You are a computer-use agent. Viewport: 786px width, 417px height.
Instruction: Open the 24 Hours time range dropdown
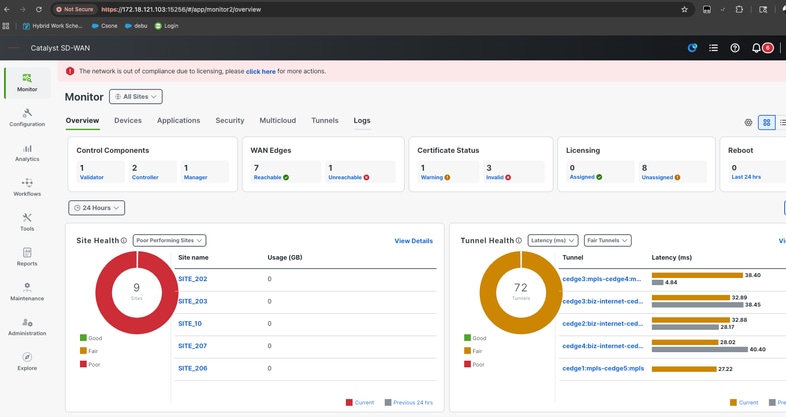coord(97,208)
